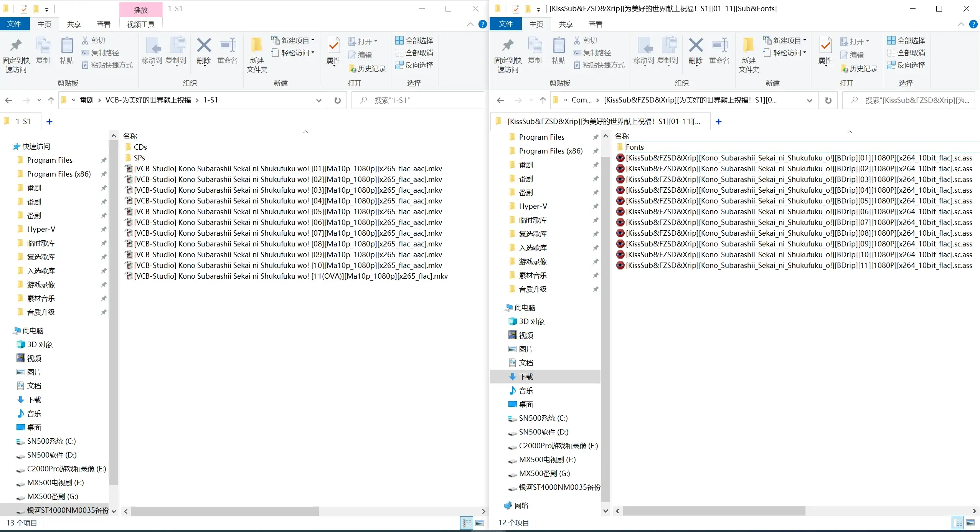Toggle title bar properties checkbox icon in left window

24,9
